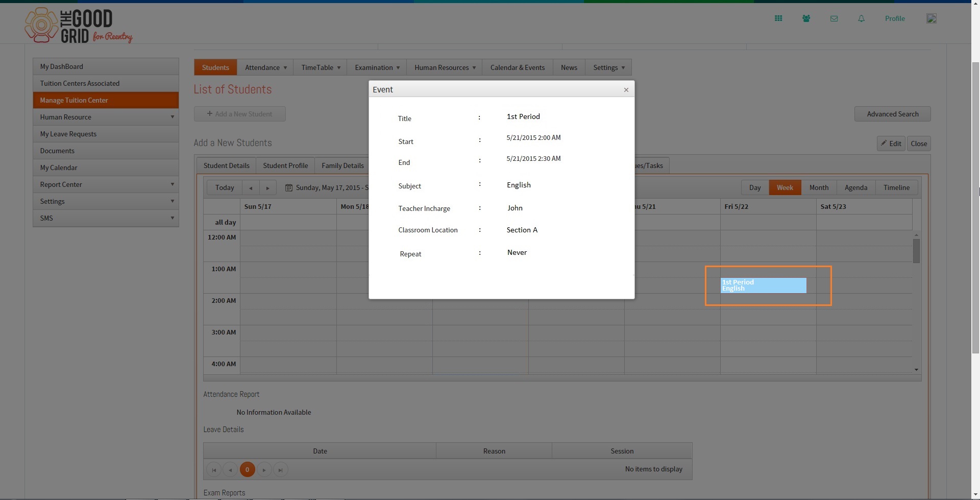Switch calendar to Agenda view
This screenshot has height=500, width=980.
coord(855,187)
